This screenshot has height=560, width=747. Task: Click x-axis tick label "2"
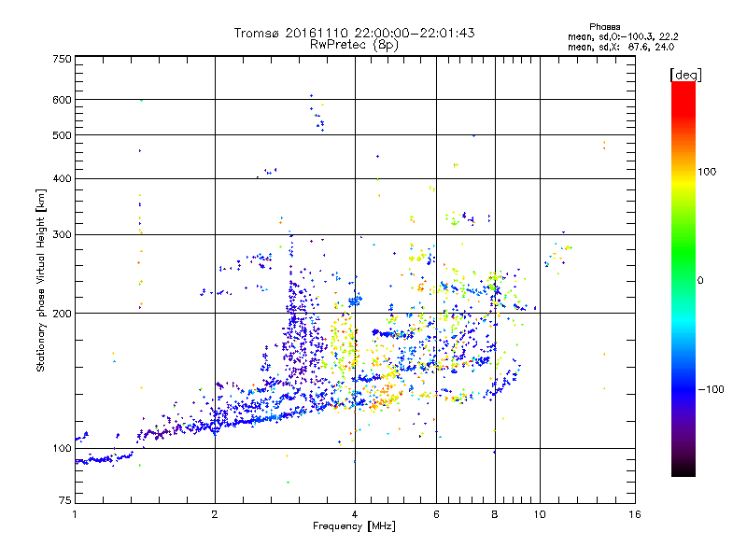[215, 514]
